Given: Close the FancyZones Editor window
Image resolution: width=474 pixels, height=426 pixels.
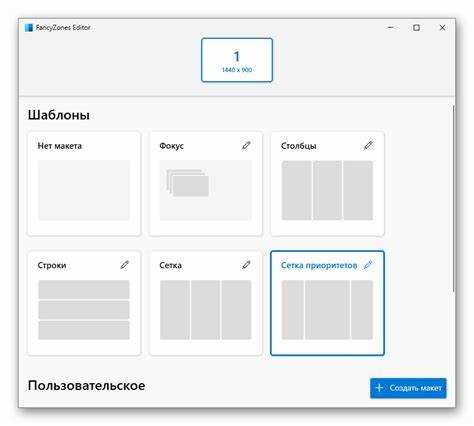Looking at the screenshot, I should pyautogui.click(x=442, y=28).
